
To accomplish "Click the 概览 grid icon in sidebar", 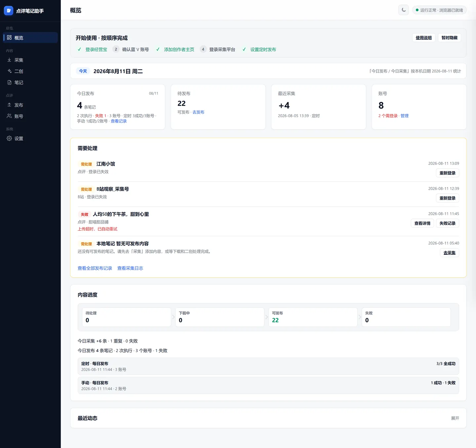I will (x=9, y=38).
